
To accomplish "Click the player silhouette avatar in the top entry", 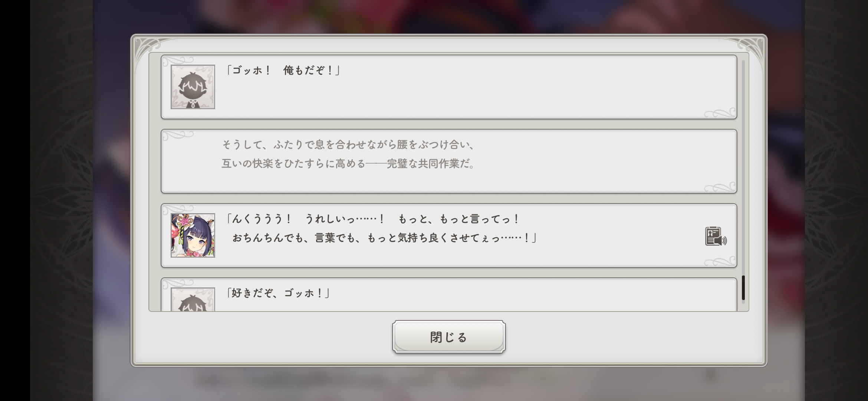I will tap(193, 87).
